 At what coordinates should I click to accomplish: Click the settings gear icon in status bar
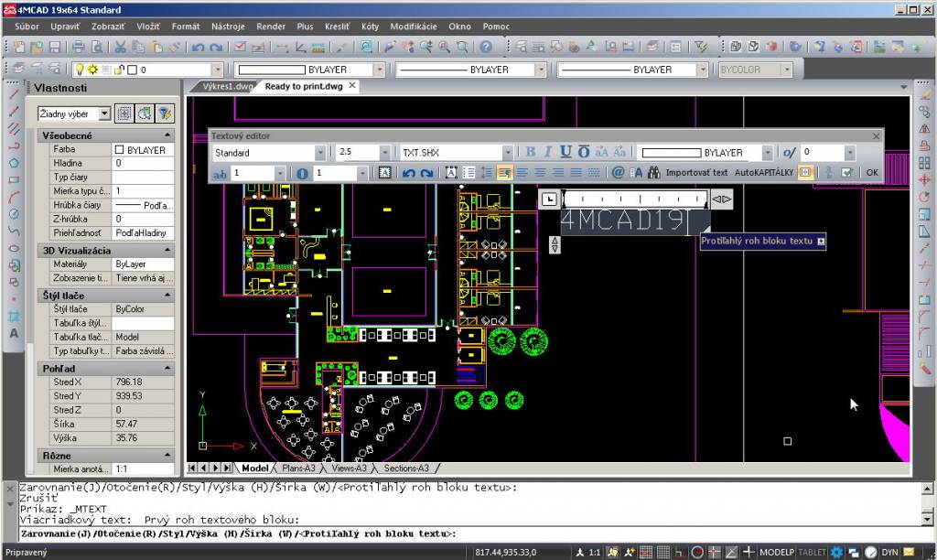[x=837, y=553]
